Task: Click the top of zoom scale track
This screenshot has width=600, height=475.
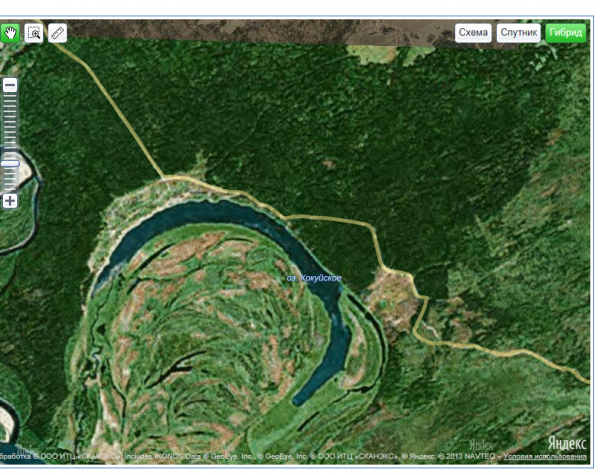Action: 10,100
